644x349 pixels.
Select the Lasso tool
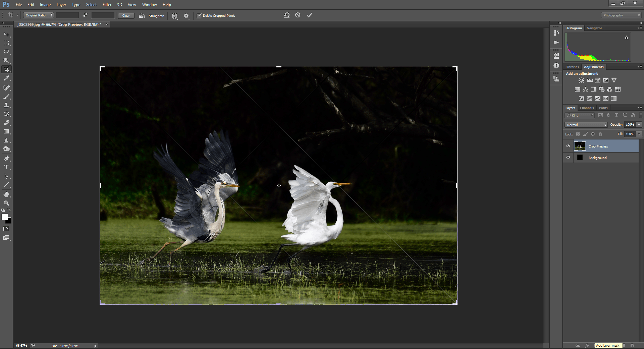coord(6,52)
